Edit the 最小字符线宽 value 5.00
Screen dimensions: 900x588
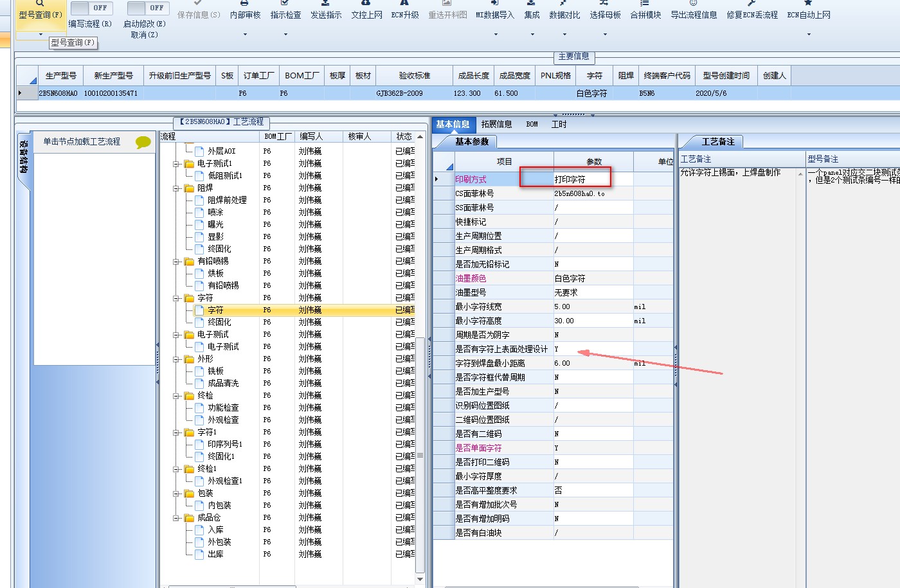coord(593,307)
